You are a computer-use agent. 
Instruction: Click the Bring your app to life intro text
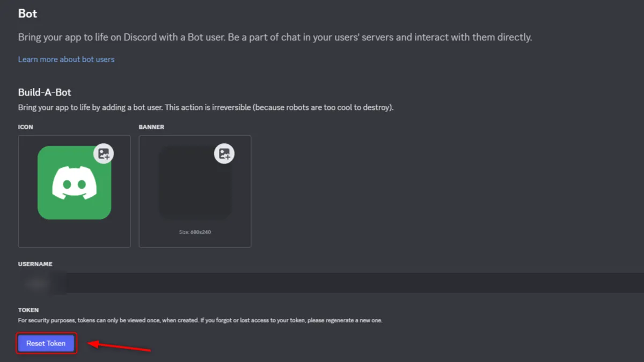[x=275, y=38]
